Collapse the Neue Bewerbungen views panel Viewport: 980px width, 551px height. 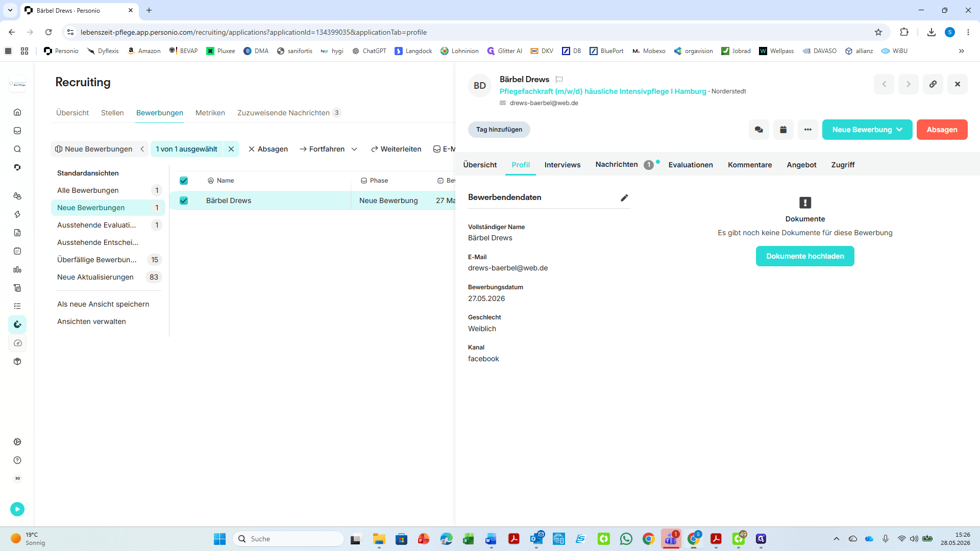[x=142, y=149]
